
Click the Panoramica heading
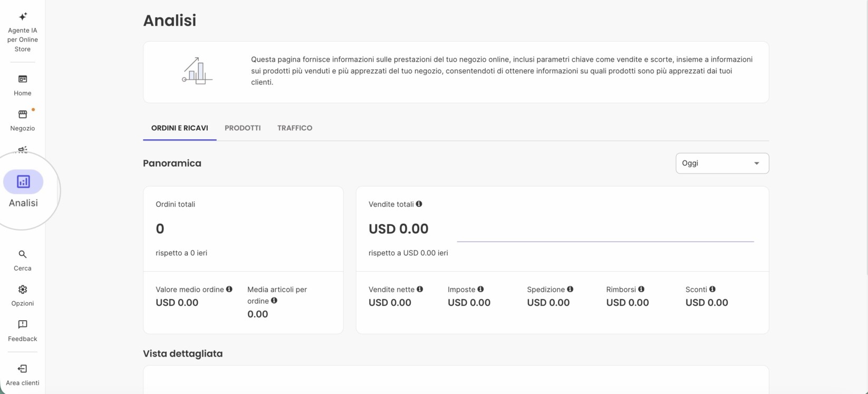tap(172, 164)
